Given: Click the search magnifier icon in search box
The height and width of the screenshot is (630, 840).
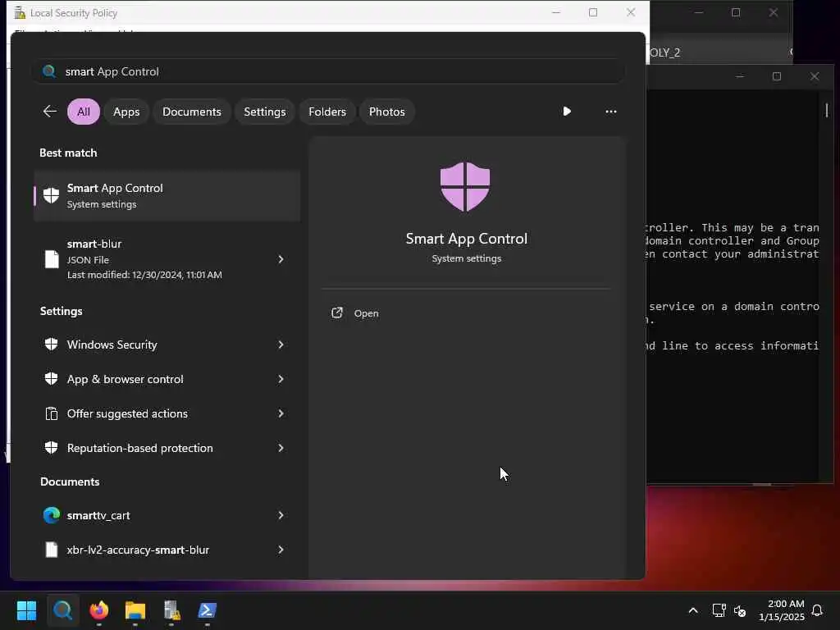Looking at the screenshot, I should coord(48,71).
